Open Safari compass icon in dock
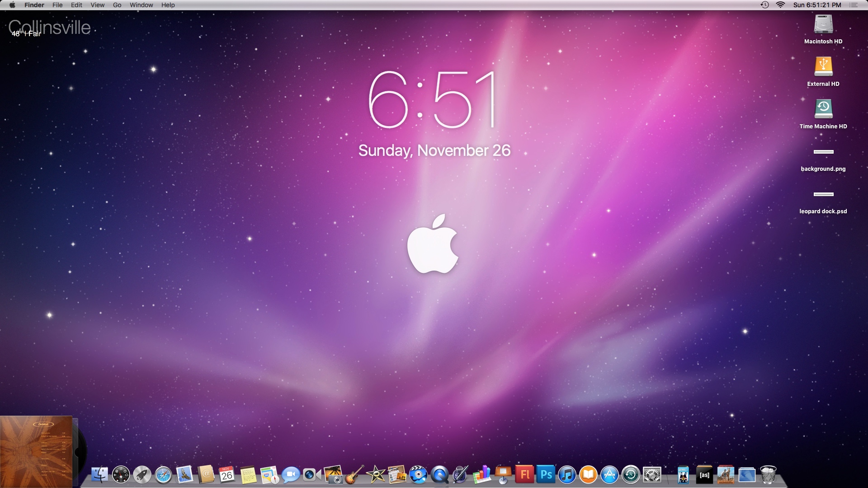 (x=163, y=475)
